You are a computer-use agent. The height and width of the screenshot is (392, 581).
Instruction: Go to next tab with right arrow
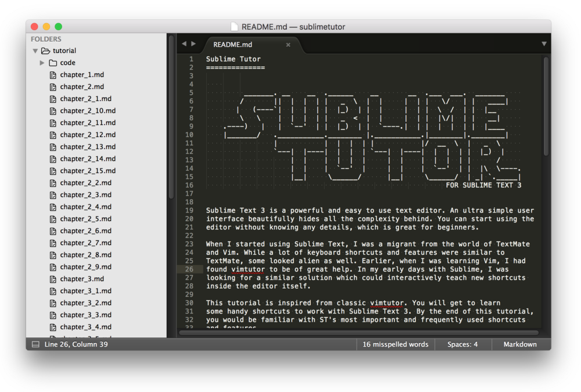tap(193, 44)
